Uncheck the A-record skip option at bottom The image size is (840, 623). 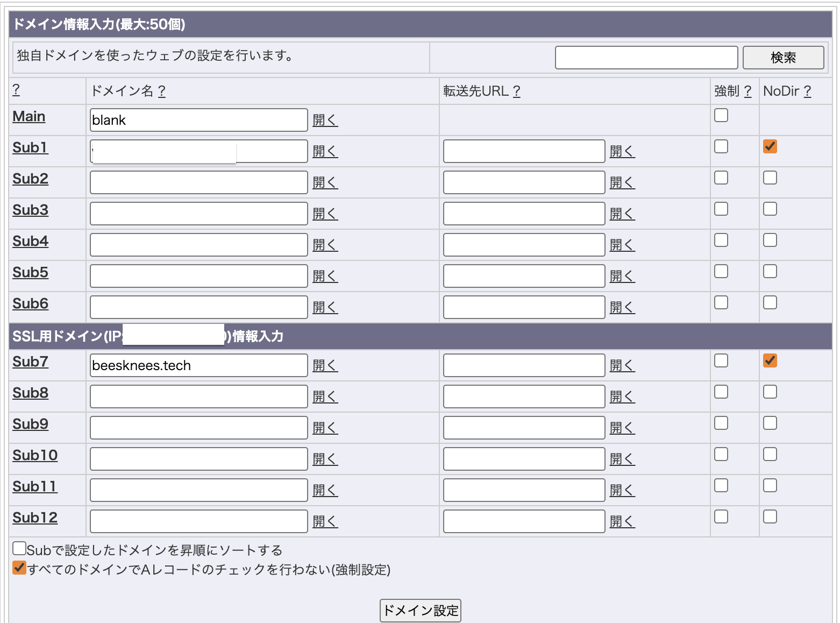(x=19, y=568)
